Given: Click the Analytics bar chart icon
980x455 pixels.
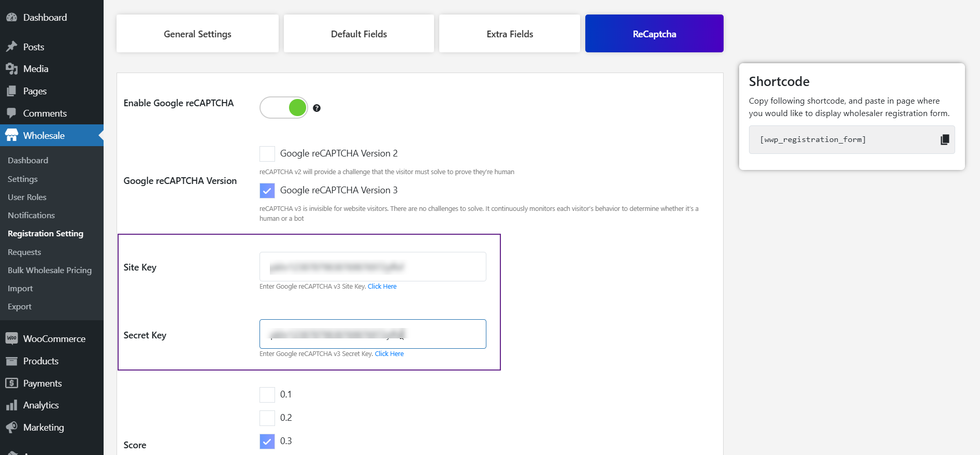Looking at the screenshot, I should (x=11, y=405).
